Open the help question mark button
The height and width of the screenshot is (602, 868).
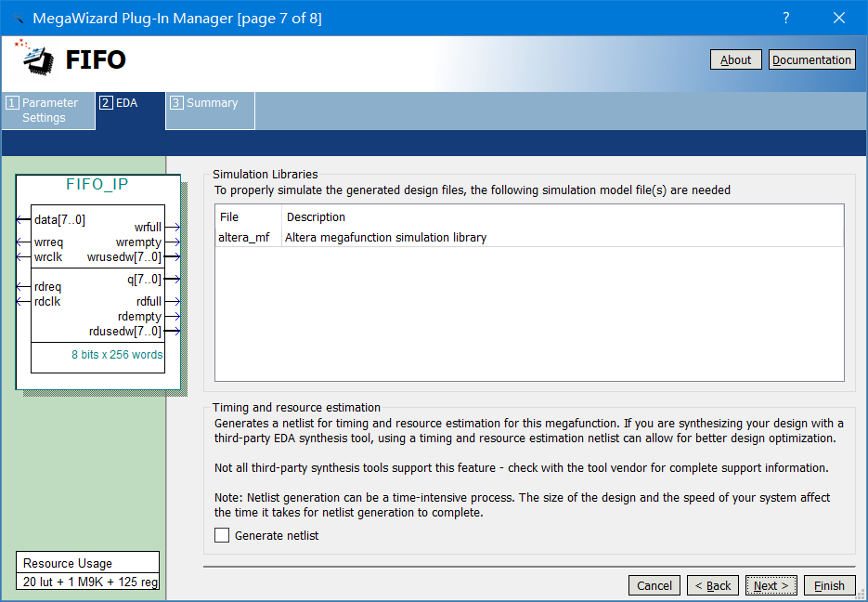coord(785,18)
